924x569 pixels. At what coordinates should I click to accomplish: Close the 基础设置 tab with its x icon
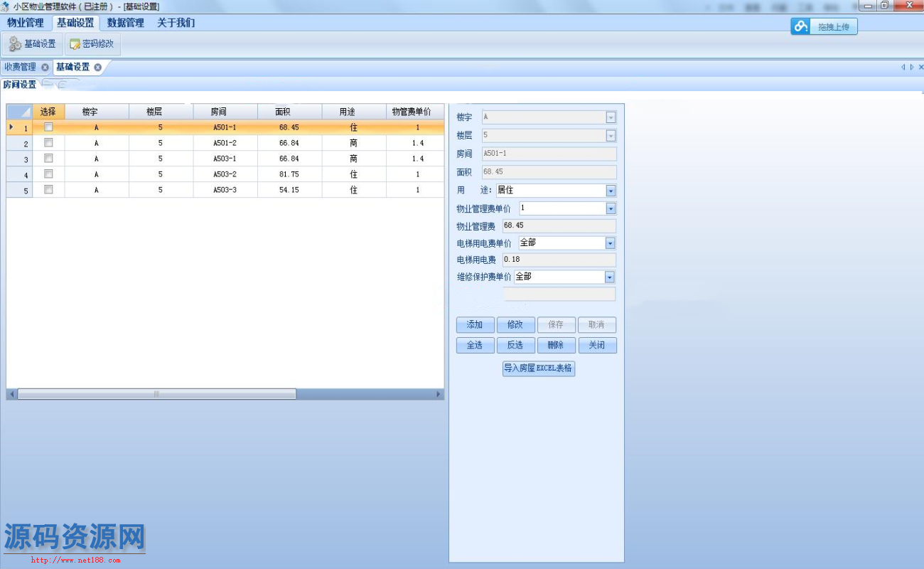[x=98, y=68]
